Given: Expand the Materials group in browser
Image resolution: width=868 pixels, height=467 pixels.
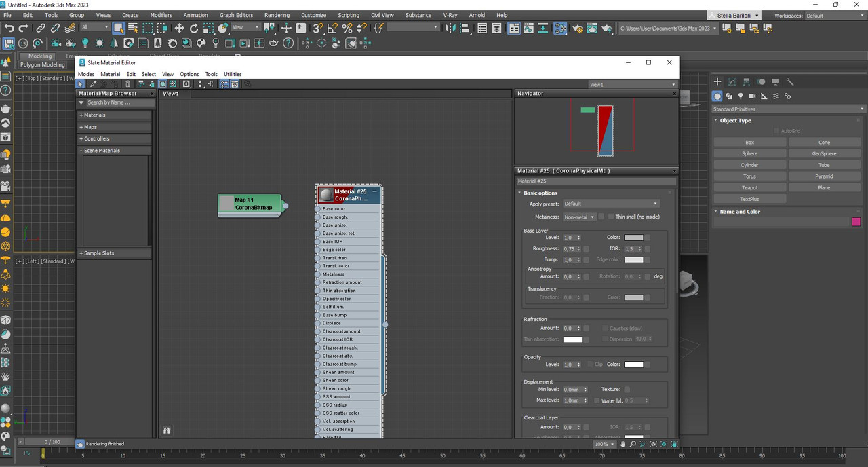Looking at the screenshot, I should 114,115.
